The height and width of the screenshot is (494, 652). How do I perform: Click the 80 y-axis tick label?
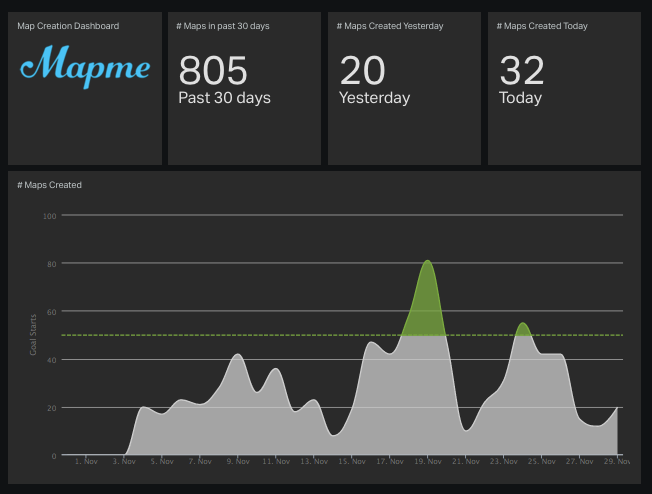click(x=52, y=264)
